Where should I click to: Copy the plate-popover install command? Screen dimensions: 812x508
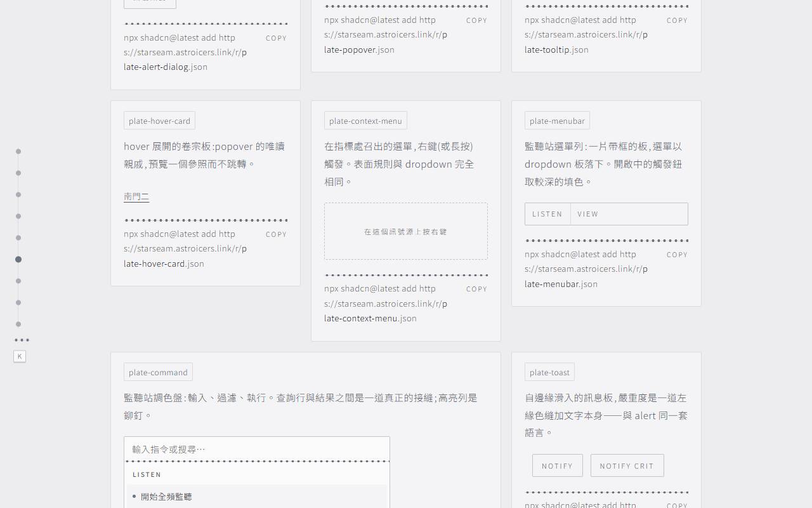(476, 20)
